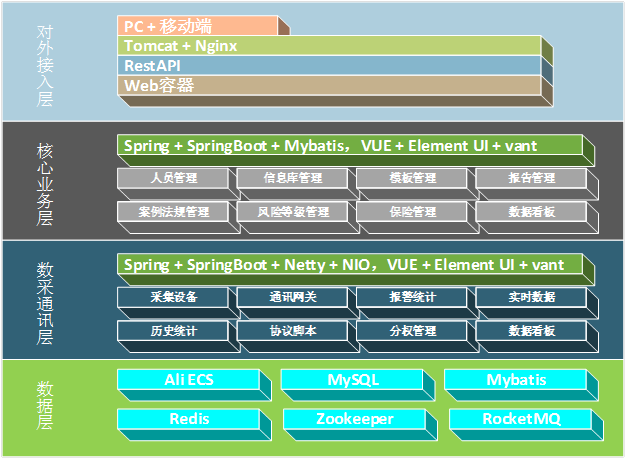
Task: Select the 协议脚本 module
Action: pyautogui.click(x=292, y=331)
